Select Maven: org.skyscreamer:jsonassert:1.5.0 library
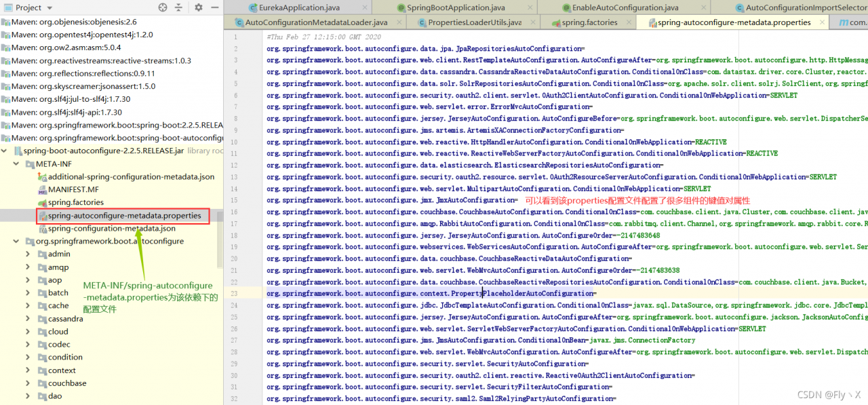Screen dimensions: 868x405 [83, 86]
